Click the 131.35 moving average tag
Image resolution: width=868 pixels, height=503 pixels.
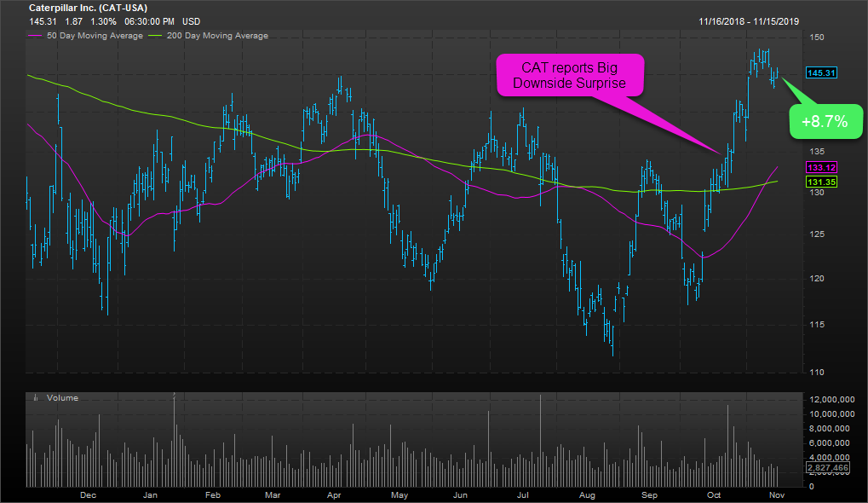821,182
